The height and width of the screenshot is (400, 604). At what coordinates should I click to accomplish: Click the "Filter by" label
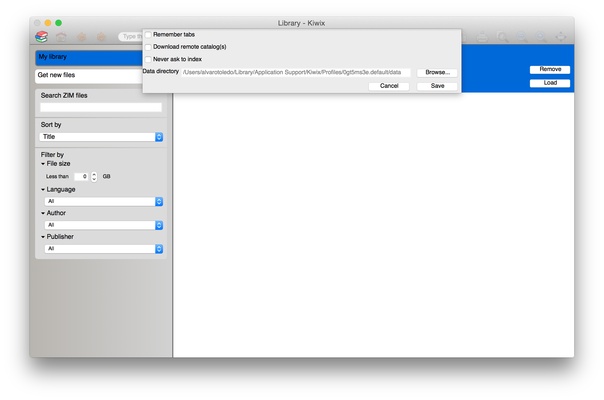[x=52, y=155]
